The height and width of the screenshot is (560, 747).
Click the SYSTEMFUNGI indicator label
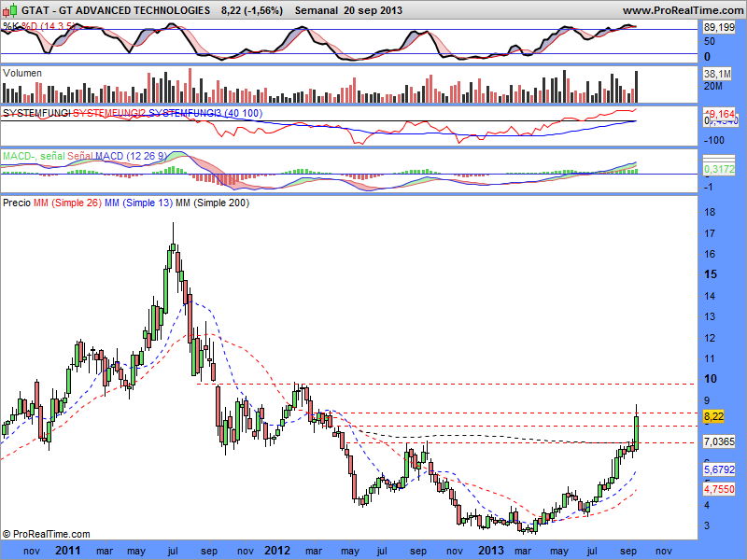point(36,113)
